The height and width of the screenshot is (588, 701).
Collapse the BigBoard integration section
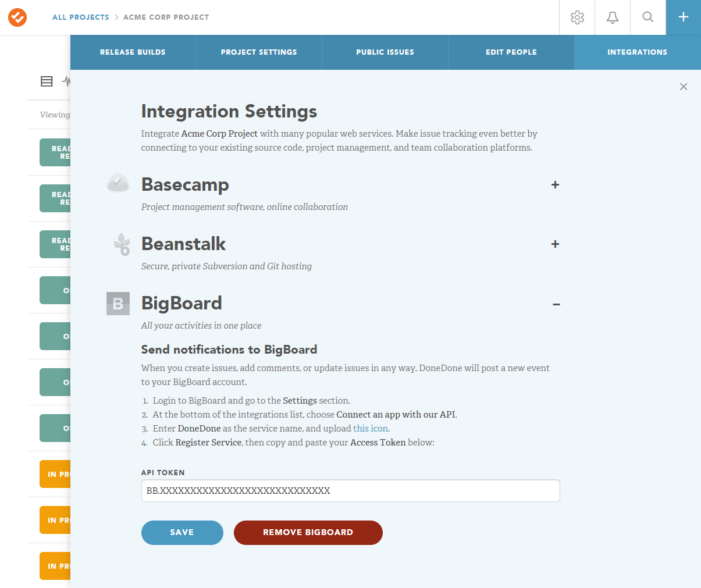click(556, 304)
